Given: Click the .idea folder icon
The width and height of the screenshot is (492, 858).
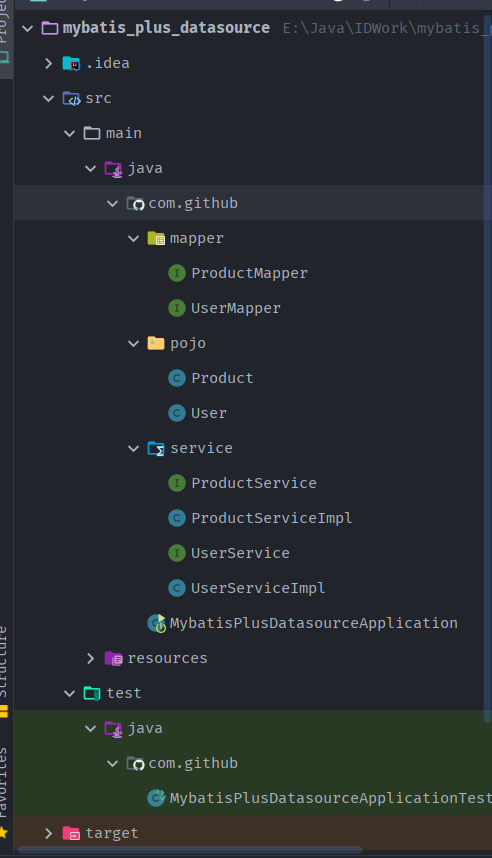Looking at the screenshot, I should coord(71,63).
